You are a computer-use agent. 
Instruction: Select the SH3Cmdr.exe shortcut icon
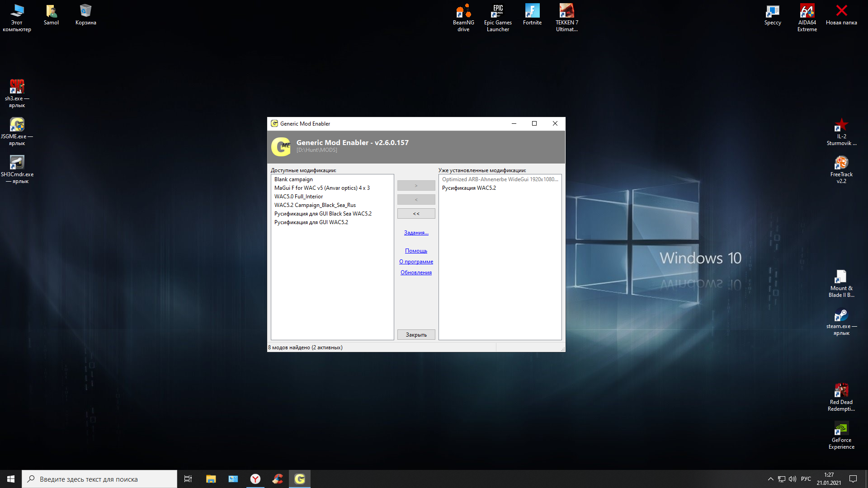(17, 169)
